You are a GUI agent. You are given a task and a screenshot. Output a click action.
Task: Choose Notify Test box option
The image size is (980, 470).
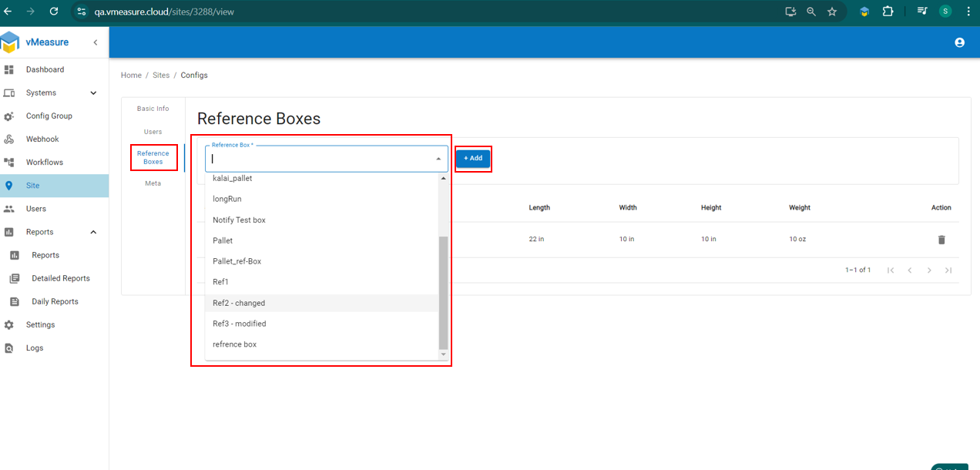(322, 220)
